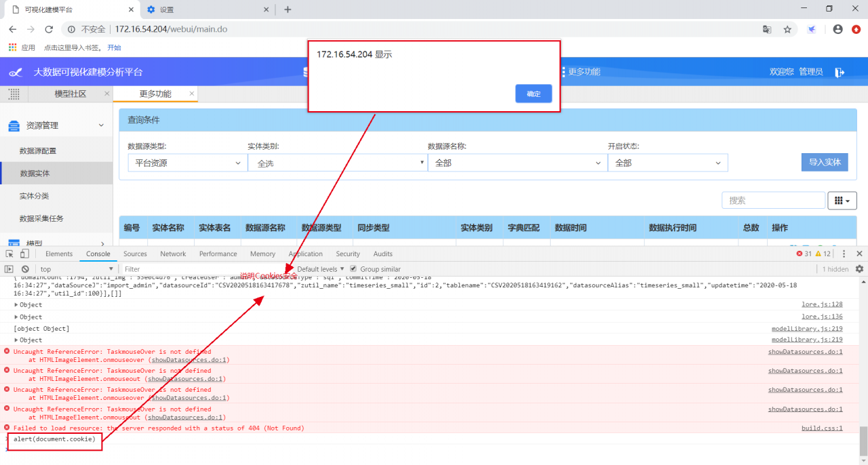
Task: Open the lore.js:136 source link
Action: (822, 317)
